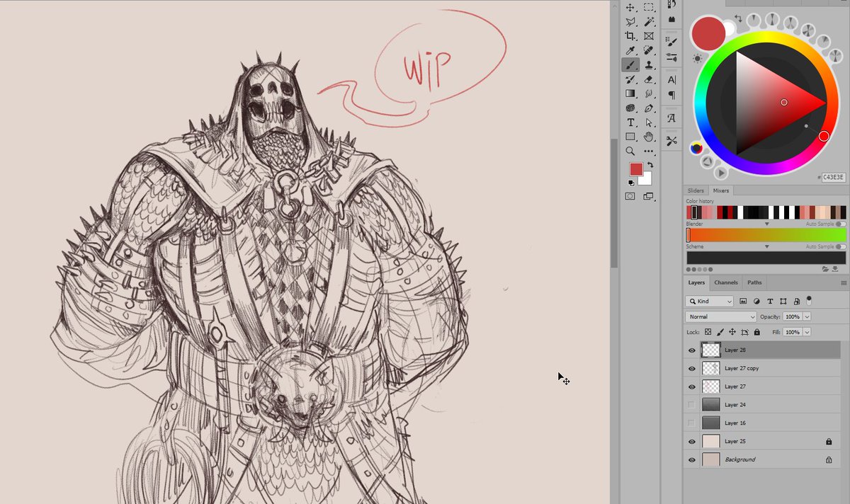Screen dimensions: 850x504
Task: Select the Crop tool
Action: click(631, 38)
